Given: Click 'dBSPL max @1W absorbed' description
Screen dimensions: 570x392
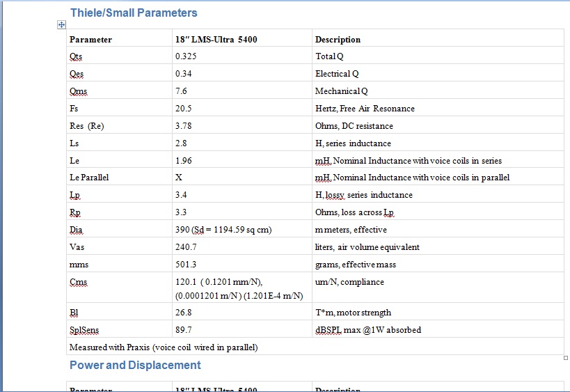Looking at the screenshot, I should [x=368, y=330].
